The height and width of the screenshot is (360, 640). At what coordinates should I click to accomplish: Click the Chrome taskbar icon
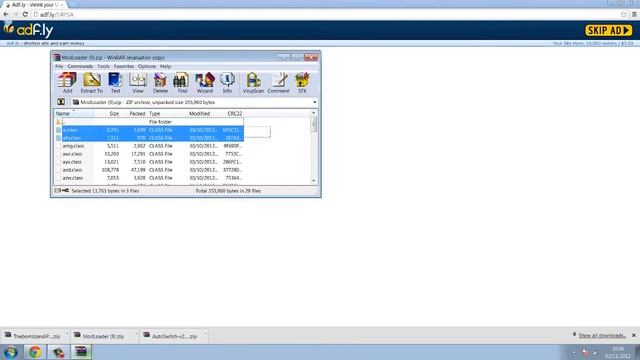click(35, 352)
